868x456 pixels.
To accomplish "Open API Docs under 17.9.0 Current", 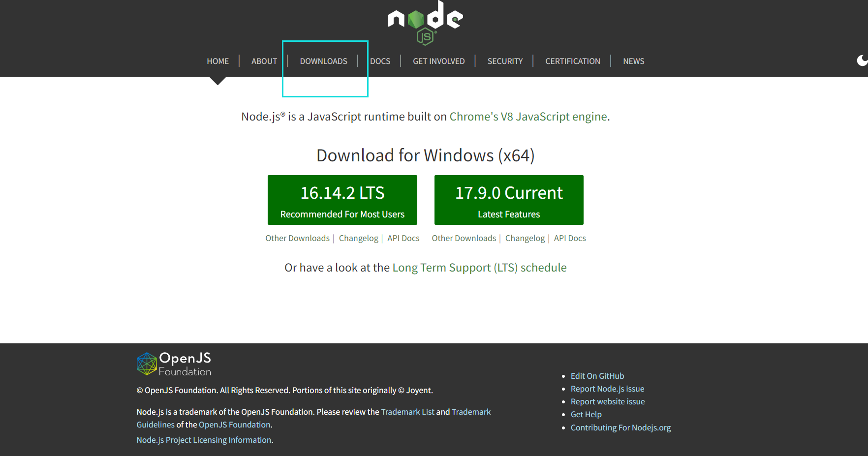I will click(x=570, y=238).
